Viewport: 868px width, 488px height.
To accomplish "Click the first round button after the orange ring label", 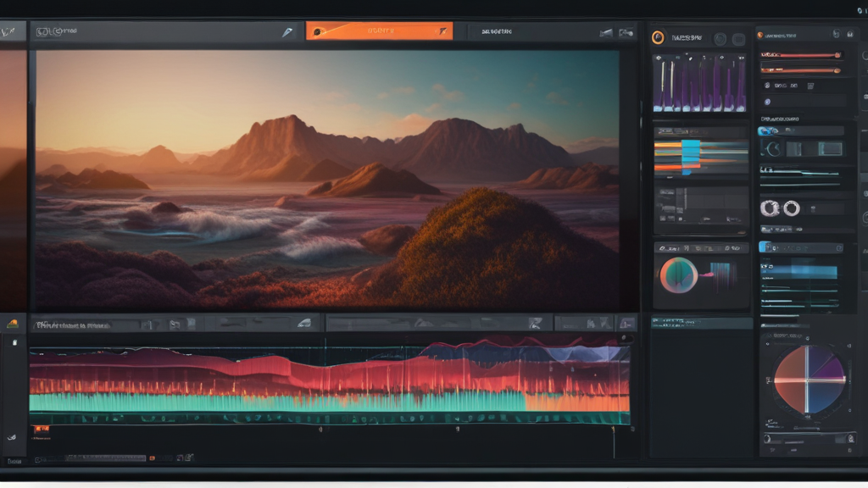I will tap(720, 39).
